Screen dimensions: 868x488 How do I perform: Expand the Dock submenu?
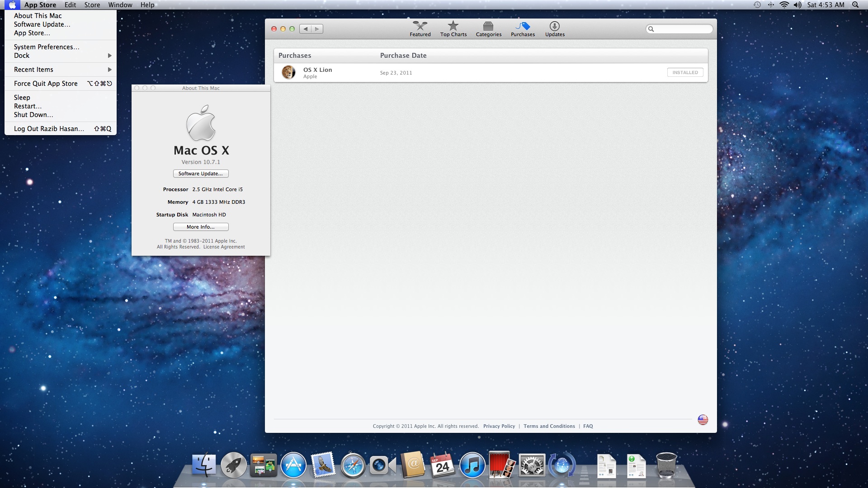pos(61,56)
